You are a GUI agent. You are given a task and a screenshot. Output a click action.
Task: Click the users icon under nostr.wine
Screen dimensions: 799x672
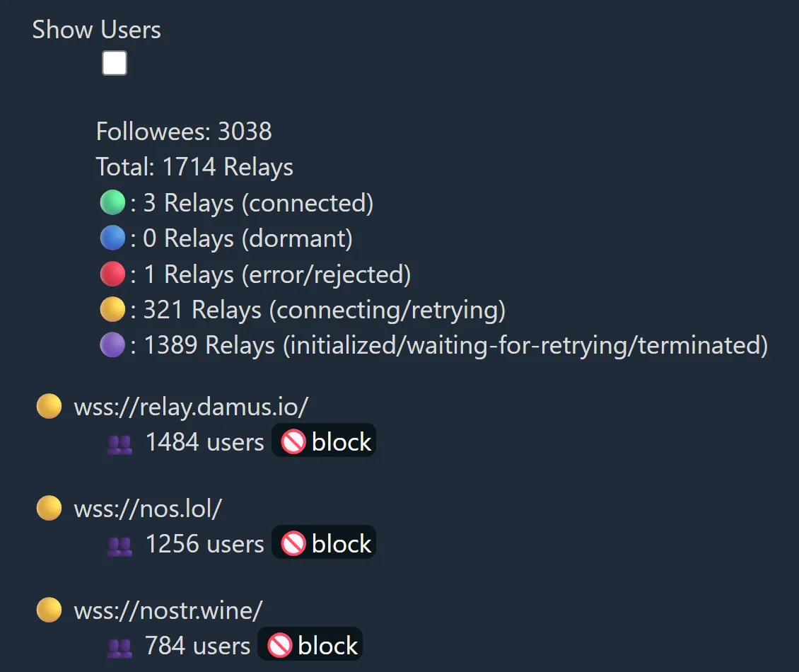click(119, 647)
